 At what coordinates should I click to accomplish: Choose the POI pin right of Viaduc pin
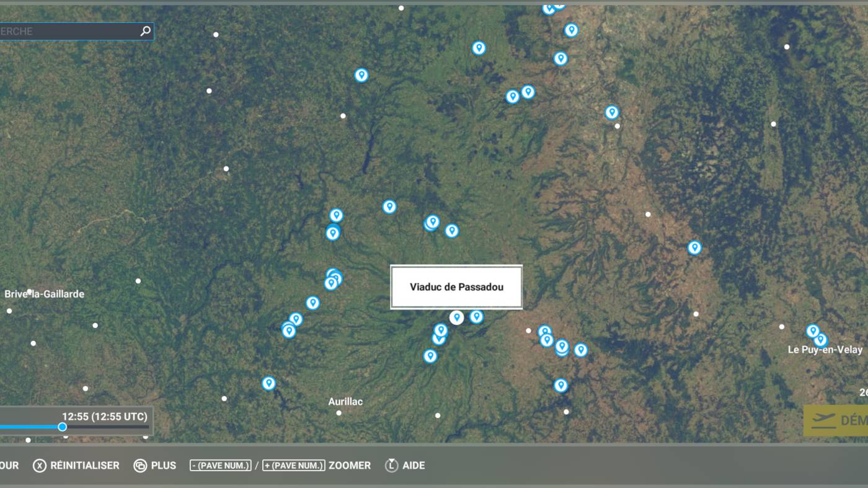(x=476, y=317)
